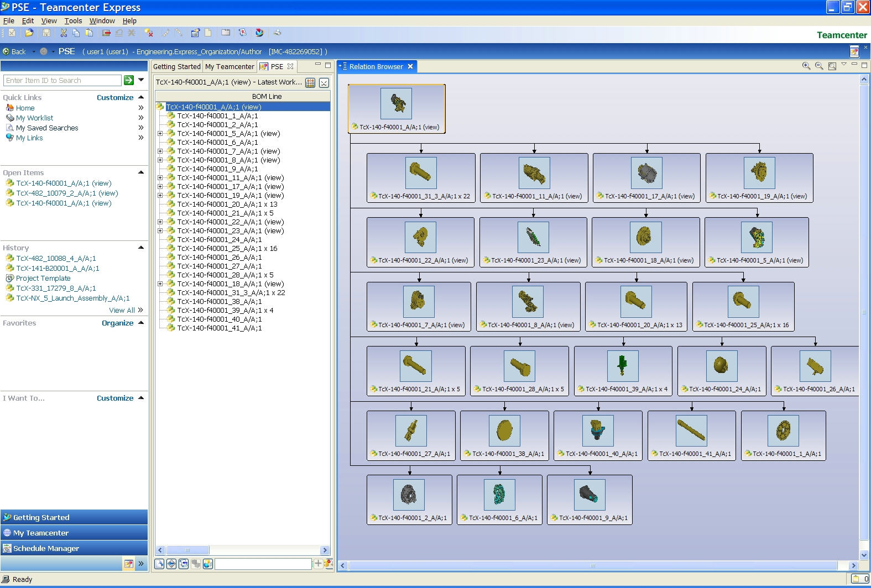Click the plus icon beside bottom text field
The height and width of the screenshot is (588, 871).
(x=318, y=563)
